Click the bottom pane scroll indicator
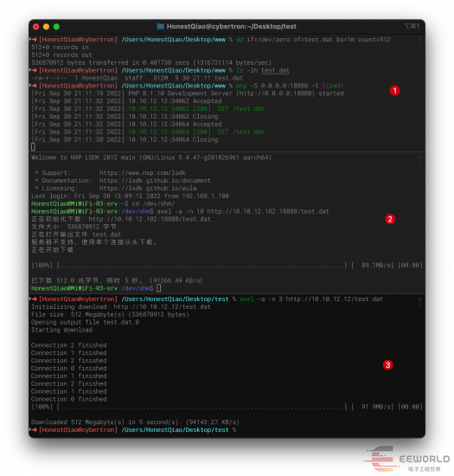The image size is (454, 476). pyautogui.click(x=420, y=302)
